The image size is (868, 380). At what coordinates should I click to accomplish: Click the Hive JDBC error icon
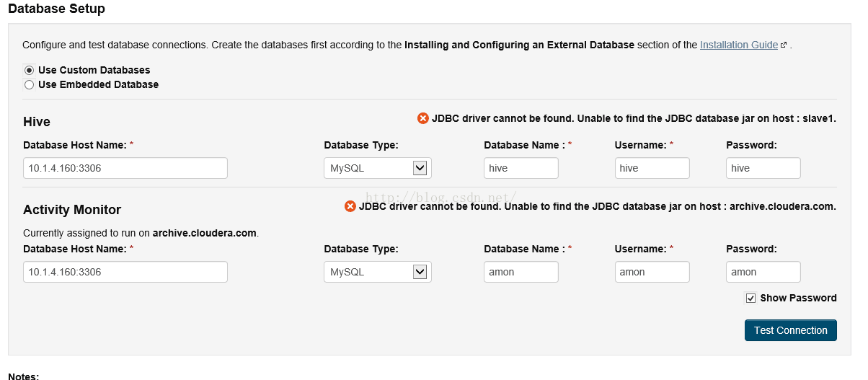423,118
